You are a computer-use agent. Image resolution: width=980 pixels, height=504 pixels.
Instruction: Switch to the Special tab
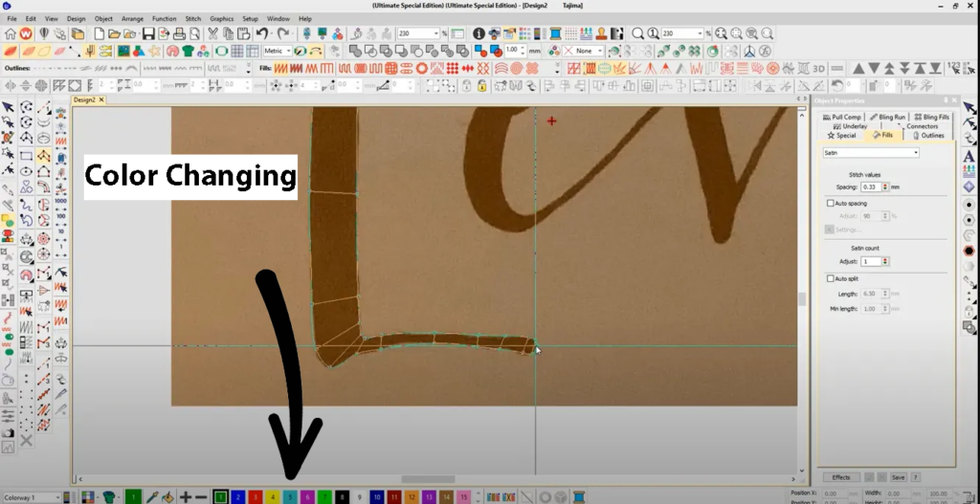[841, 135]
